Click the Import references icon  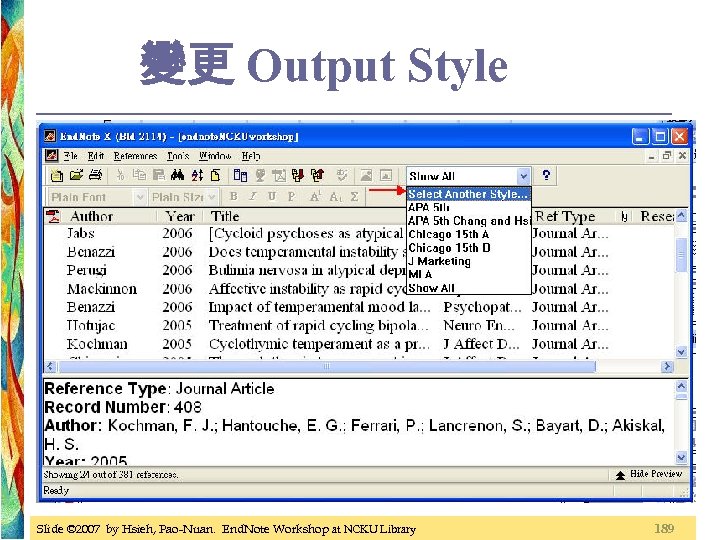click(x=298, y=175)
